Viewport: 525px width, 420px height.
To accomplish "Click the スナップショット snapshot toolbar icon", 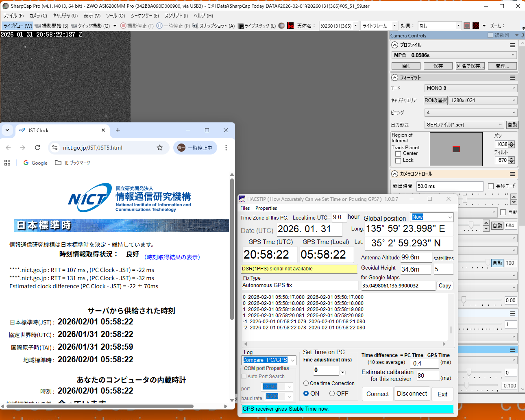I will (x=196, y=26).
